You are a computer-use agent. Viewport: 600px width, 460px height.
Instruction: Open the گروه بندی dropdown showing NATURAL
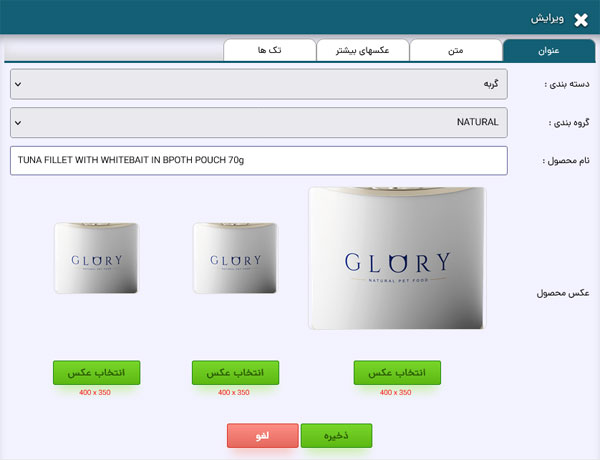[259, 122]
